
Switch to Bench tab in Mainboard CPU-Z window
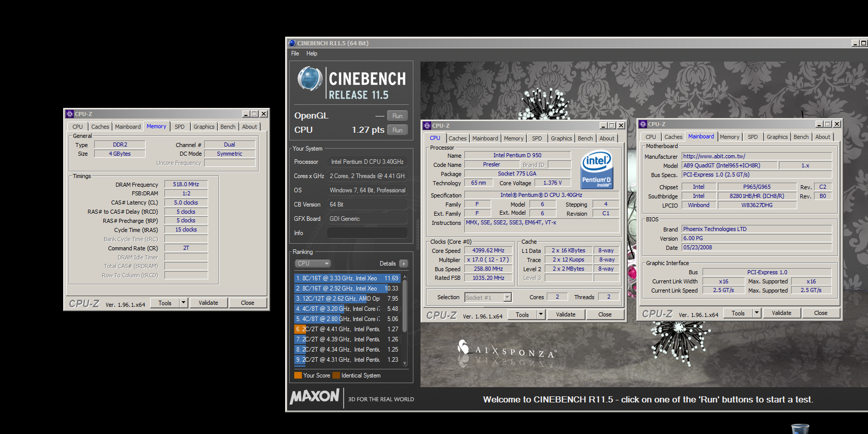pos(801,137)
